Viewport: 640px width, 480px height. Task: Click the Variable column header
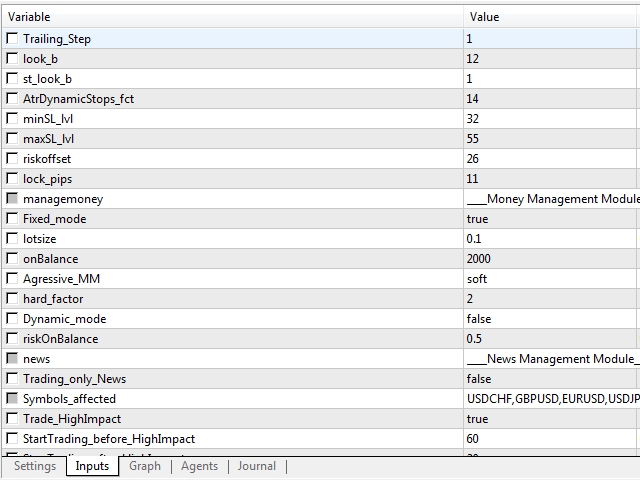(x=230, y=17)
